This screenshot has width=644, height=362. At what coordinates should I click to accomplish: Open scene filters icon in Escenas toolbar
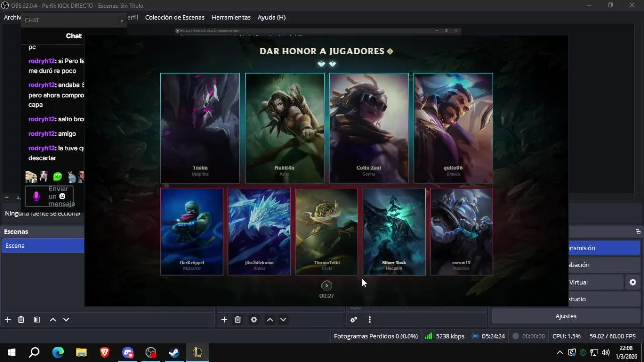(37, 320)
